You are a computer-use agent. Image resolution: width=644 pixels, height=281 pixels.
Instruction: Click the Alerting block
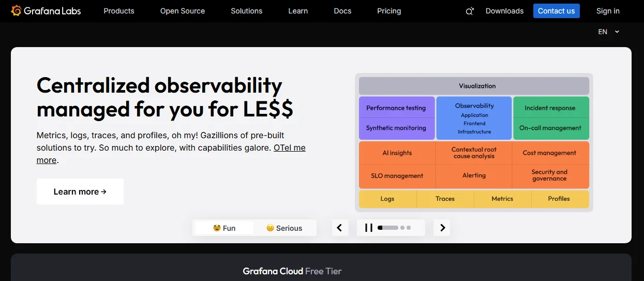pyautogui.click(x=474, y=176)
